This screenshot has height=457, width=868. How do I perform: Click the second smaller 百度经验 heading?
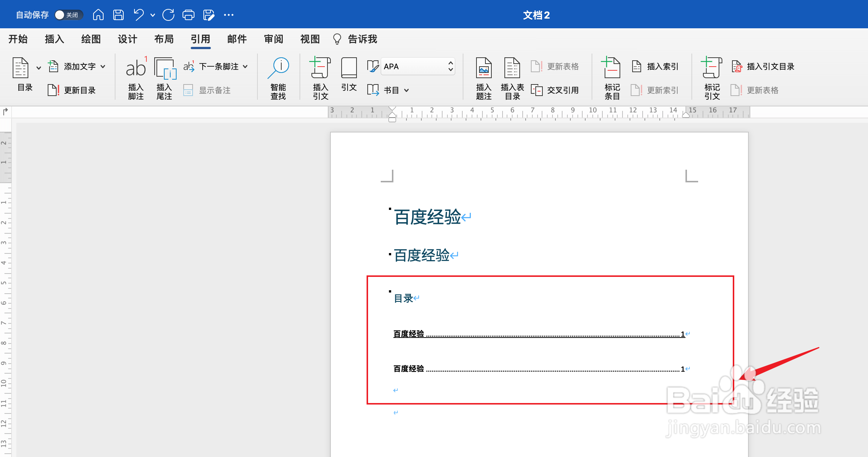422,255
